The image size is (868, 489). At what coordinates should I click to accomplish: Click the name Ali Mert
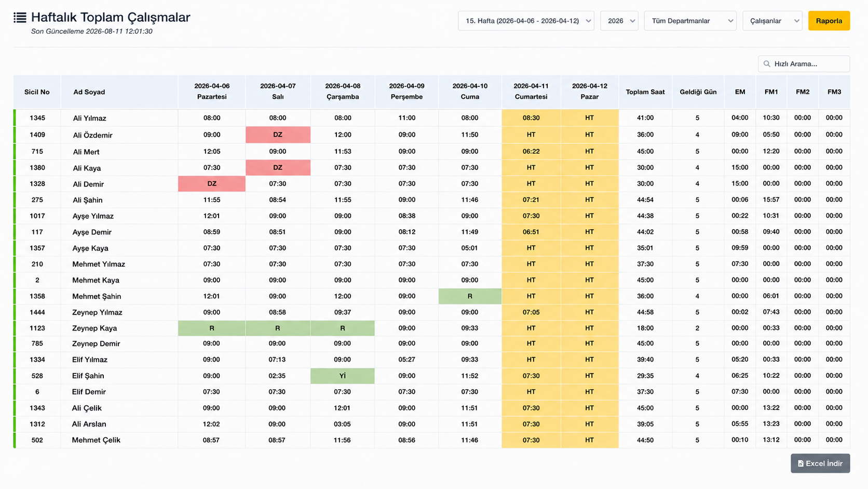tap(86, 152)
